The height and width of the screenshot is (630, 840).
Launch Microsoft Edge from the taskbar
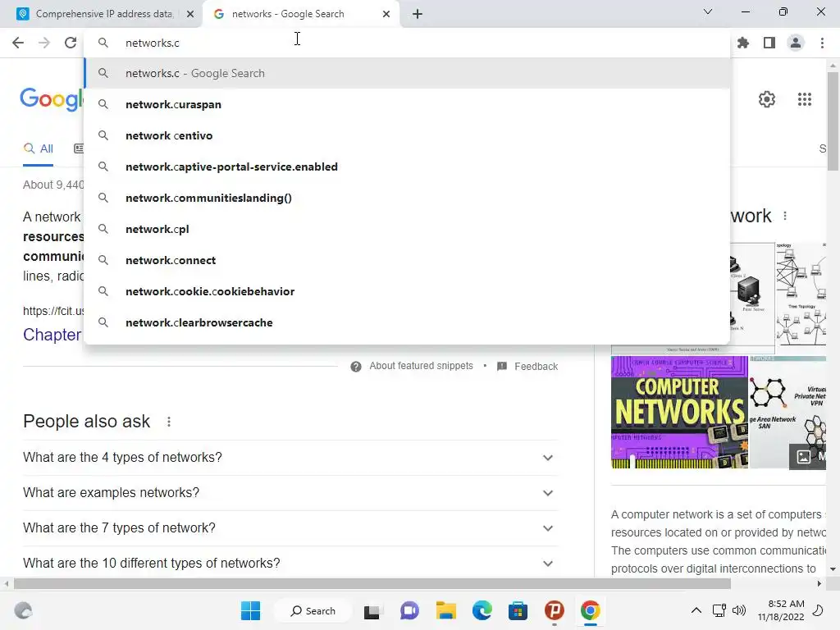tap(482, 610)
